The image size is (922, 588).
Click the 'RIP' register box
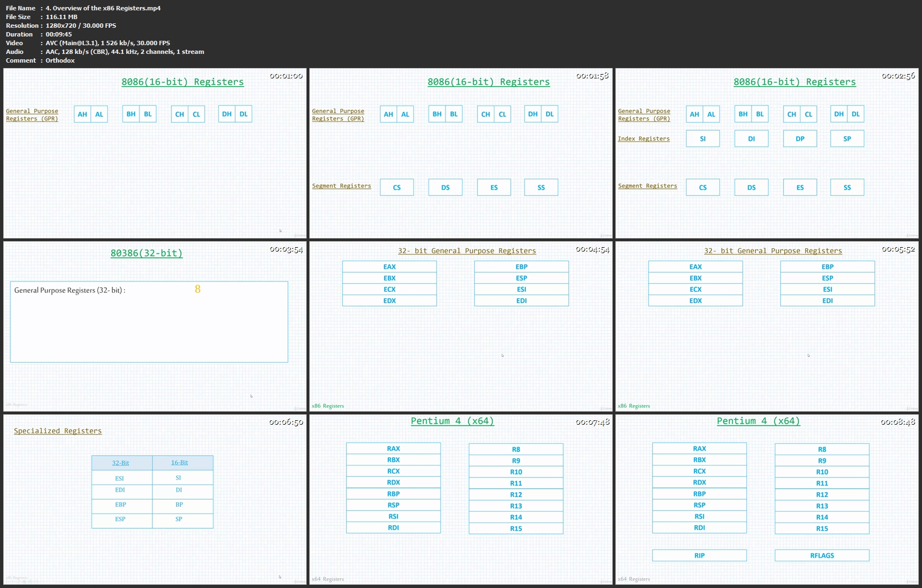click(699, 555)
